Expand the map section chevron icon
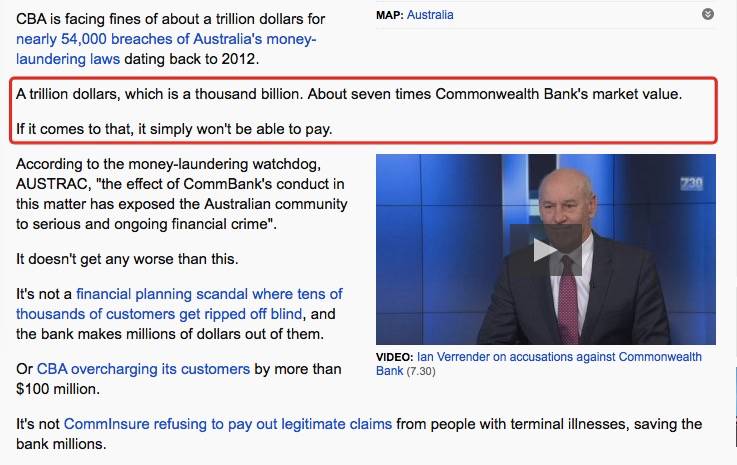The height and width of the screenshot is (465, 737). (x=707, y=14)
